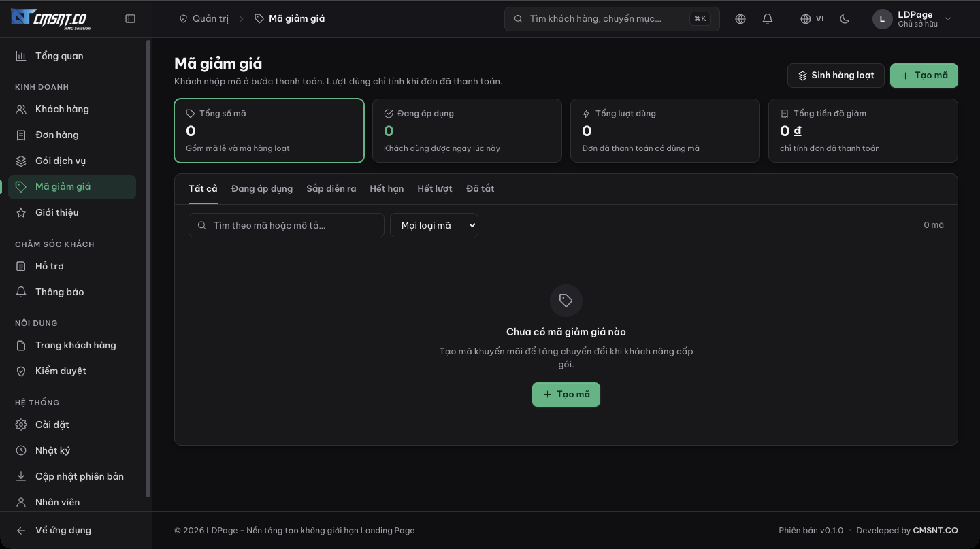The image size is (980, 549).
Task: Click the sidebar vertical scrollbar
Action: (x=148, y=269)
